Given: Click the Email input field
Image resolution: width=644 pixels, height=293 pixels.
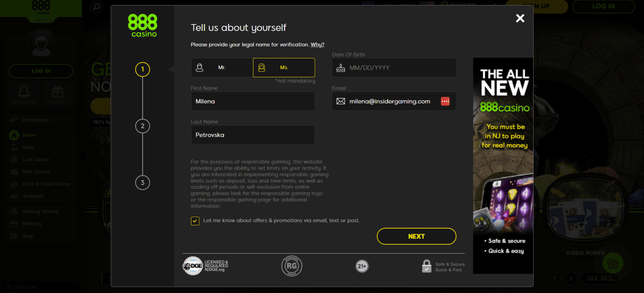Looking at the screenshot, I should pyautogui.click(x=394, y=101).
